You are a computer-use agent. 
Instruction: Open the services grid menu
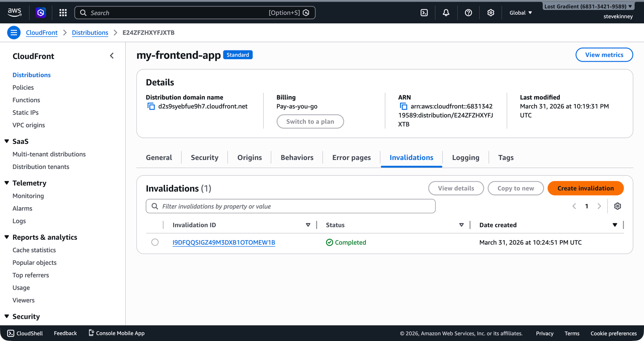63,12
